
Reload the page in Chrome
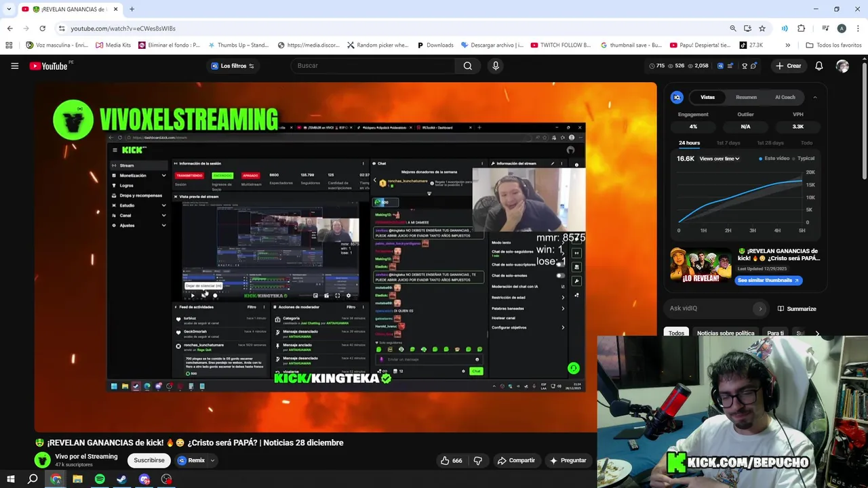pos(42,28)
